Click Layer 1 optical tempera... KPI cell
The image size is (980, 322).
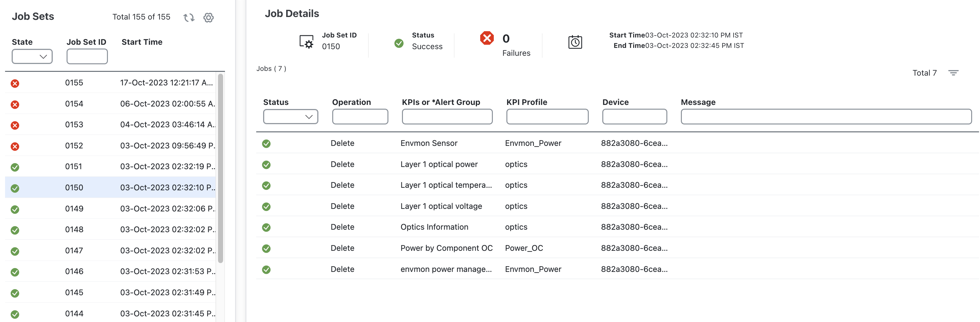[446, 185]
